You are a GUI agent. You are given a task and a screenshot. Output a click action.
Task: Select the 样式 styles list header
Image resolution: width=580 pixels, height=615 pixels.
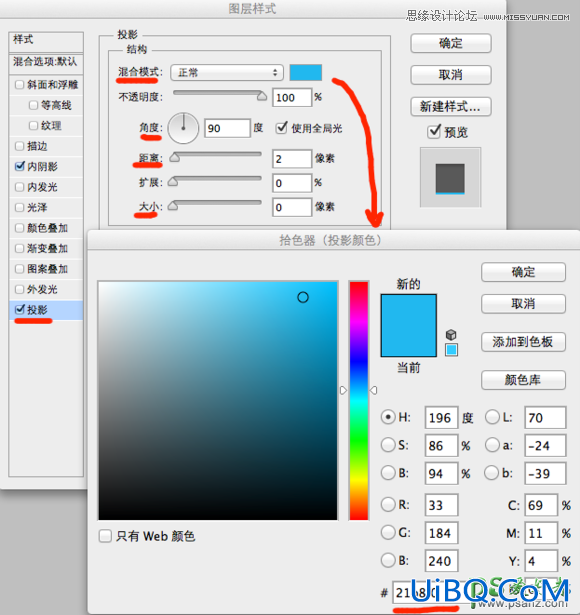tap(46, 42)
